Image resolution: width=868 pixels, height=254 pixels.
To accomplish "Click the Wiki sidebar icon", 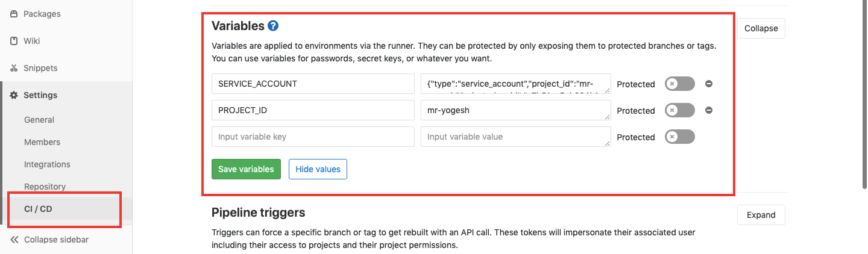I will coord(14,41).
